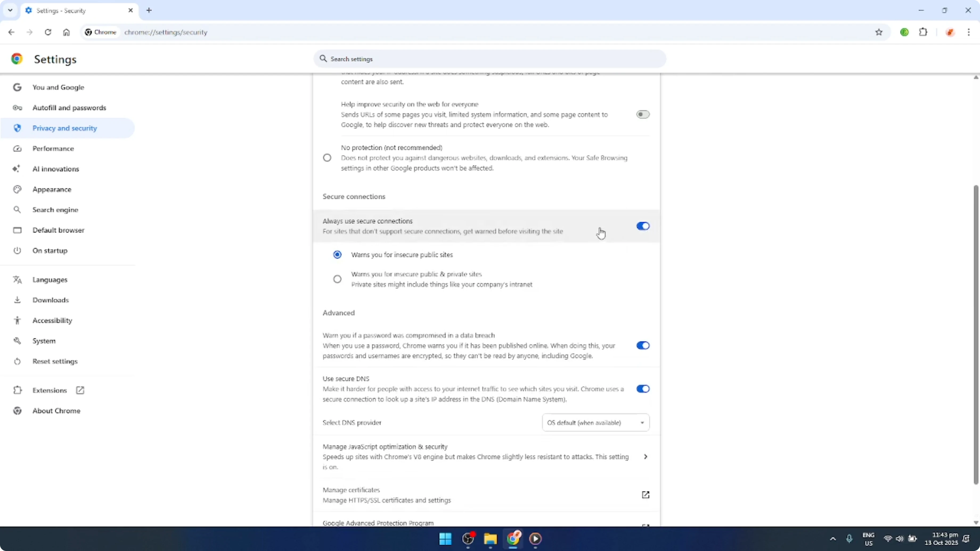Open the tab search dropdown arrow
The height and width of the screenshot is (551, 980).
(x=10, y=10)
